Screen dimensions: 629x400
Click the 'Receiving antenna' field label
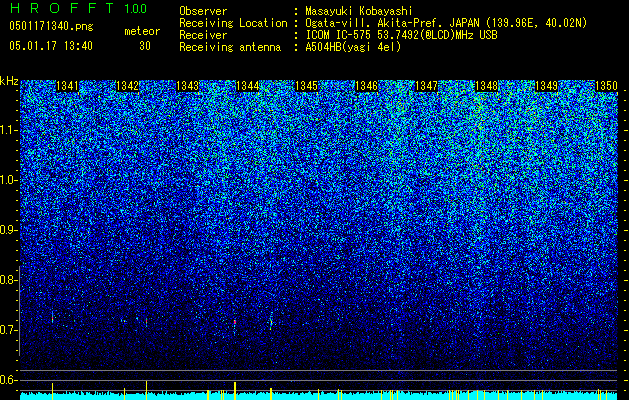(x=230, y=47)
